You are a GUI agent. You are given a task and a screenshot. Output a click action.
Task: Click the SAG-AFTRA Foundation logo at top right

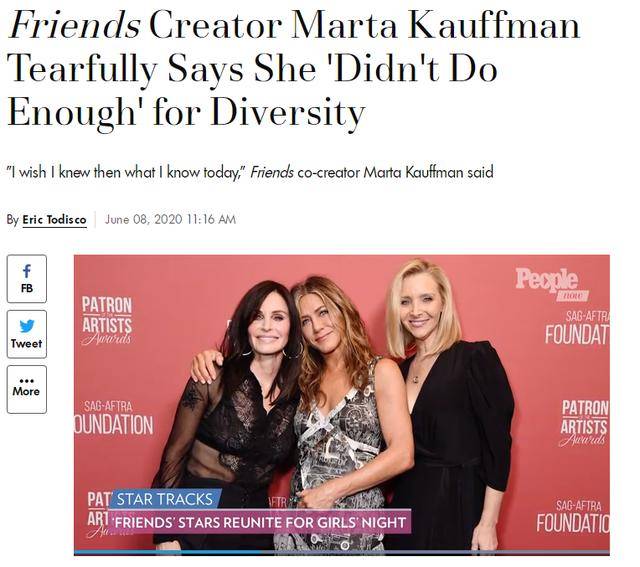point(578,328)
